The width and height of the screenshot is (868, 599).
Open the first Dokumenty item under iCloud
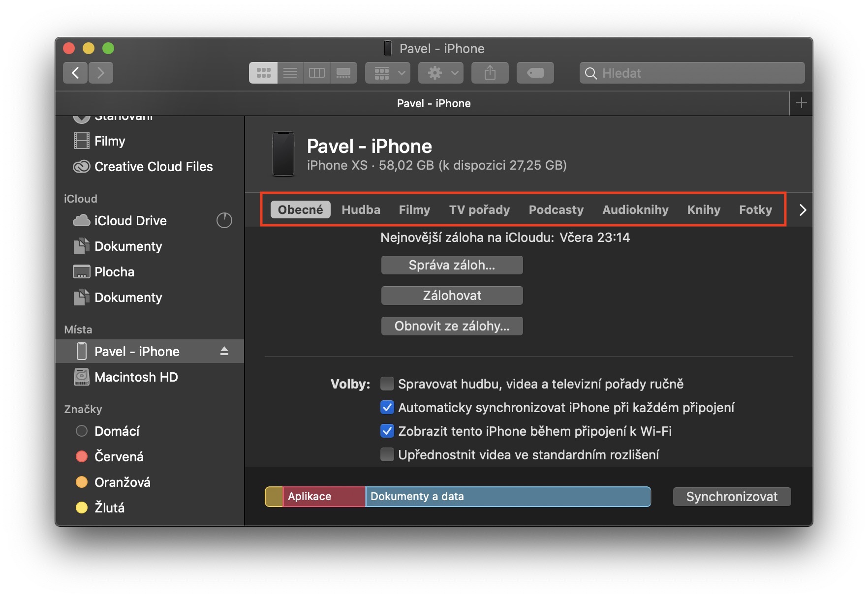(x=150, y=246)
